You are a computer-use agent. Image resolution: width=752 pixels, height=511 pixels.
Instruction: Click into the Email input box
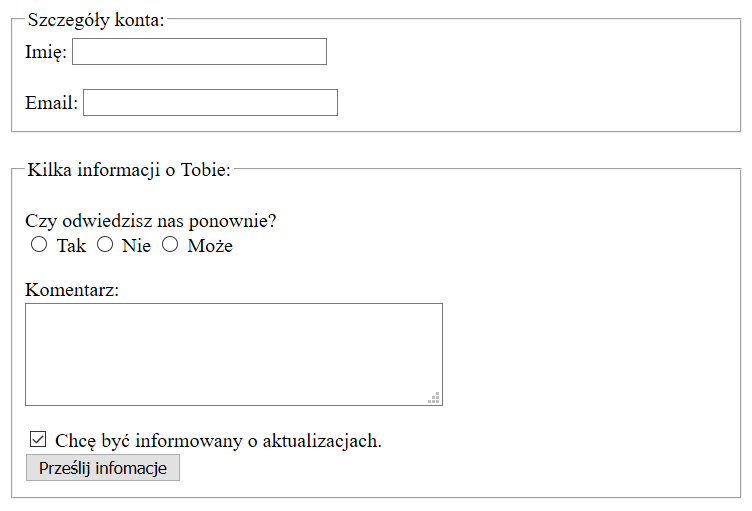click(211, 102)
